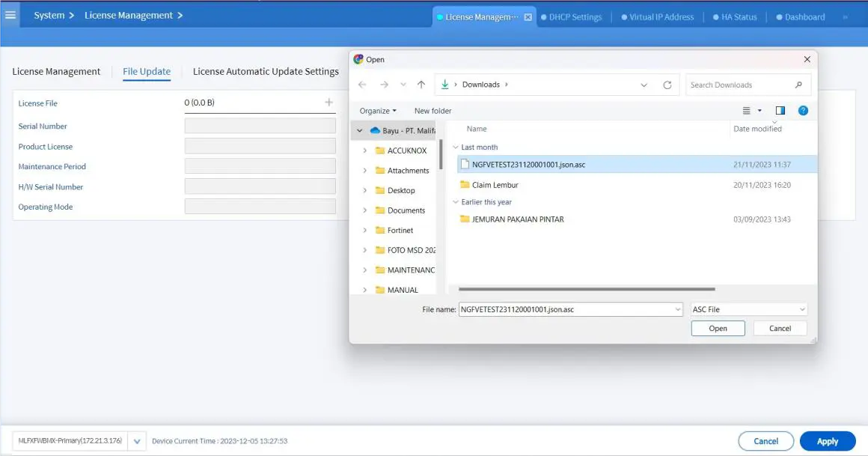Image resolution: width=868 pixels, height=456 pixels.
Task: Select MAINTENANCE folder in navigation tree
Action: (x=406, y=270)
